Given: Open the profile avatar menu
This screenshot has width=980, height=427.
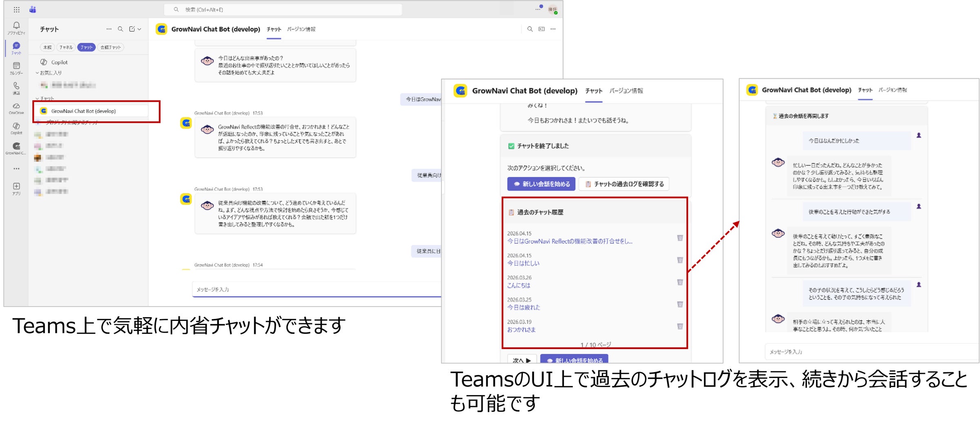Looking at the screenshot, I should (x=552, y=9).
